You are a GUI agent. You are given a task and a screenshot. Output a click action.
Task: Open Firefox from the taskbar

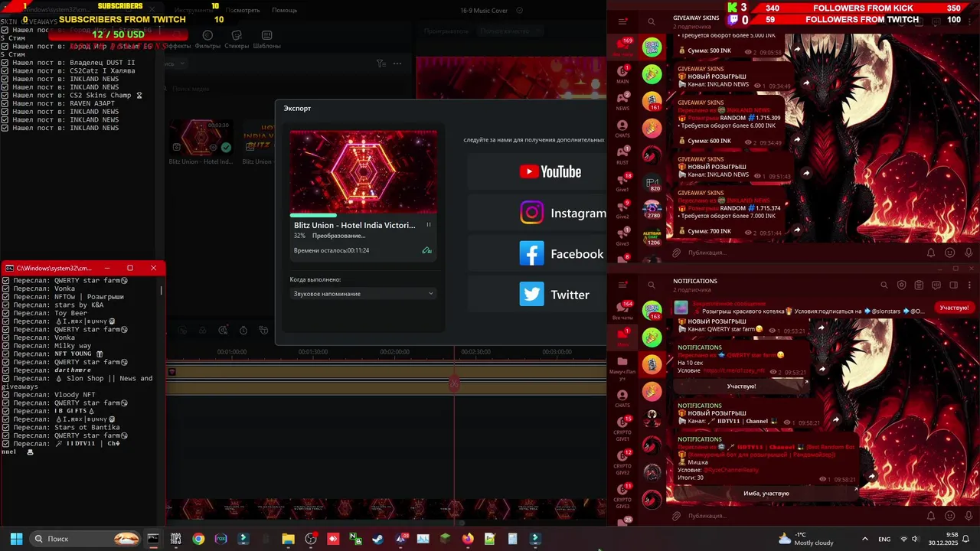[x=468, y=539]
